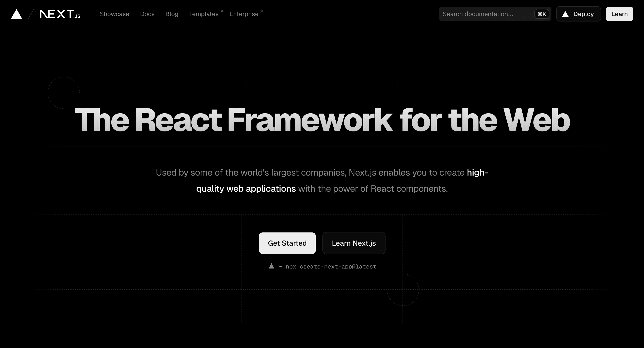Click the Templates external link icon

(222, 11)
